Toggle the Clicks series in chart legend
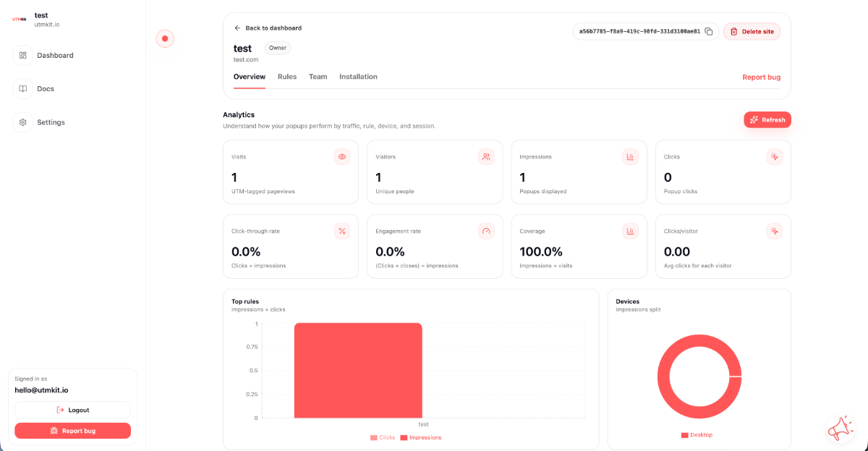This screenshot has height=451, width=868. click(383, 437)
